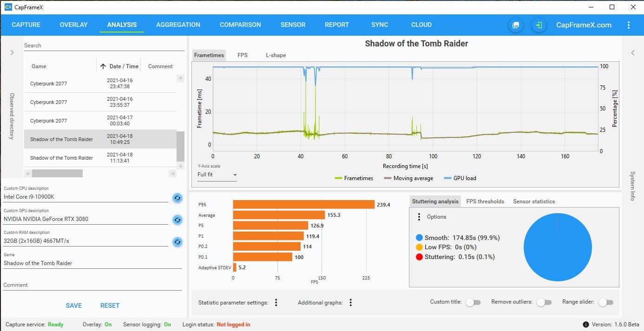Click the record list scroll left arrow
644x331 pixels.
tap(28, 173)
